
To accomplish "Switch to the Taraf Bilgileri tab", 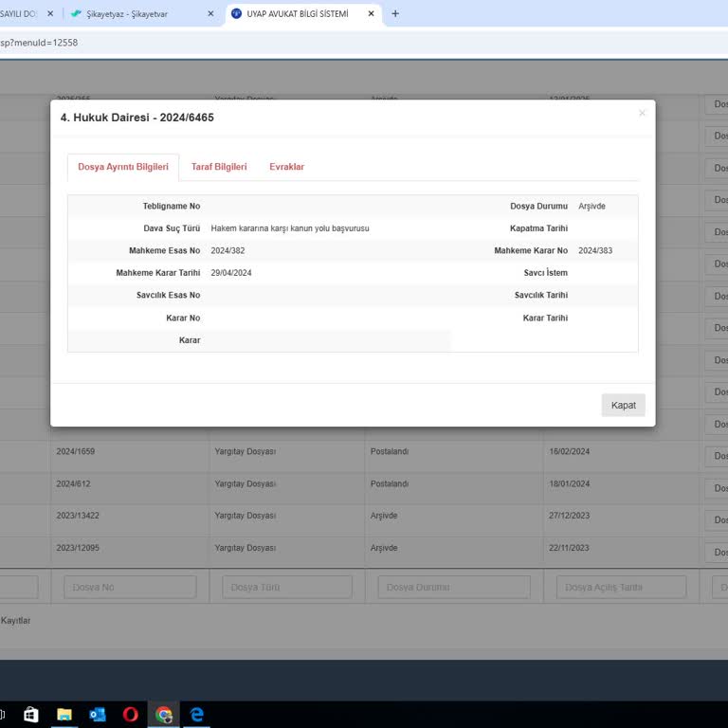I will coord(219,167).
